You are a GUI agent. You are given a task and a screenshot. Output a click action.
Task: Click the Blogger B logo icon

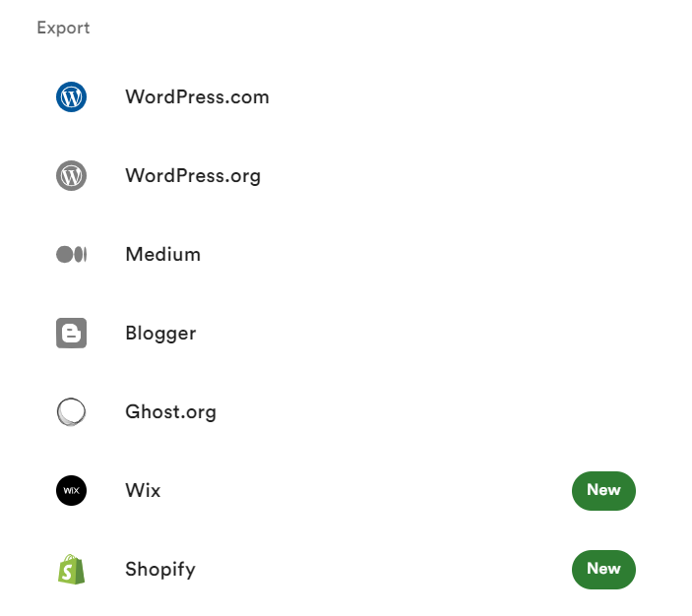click(71, 334)
